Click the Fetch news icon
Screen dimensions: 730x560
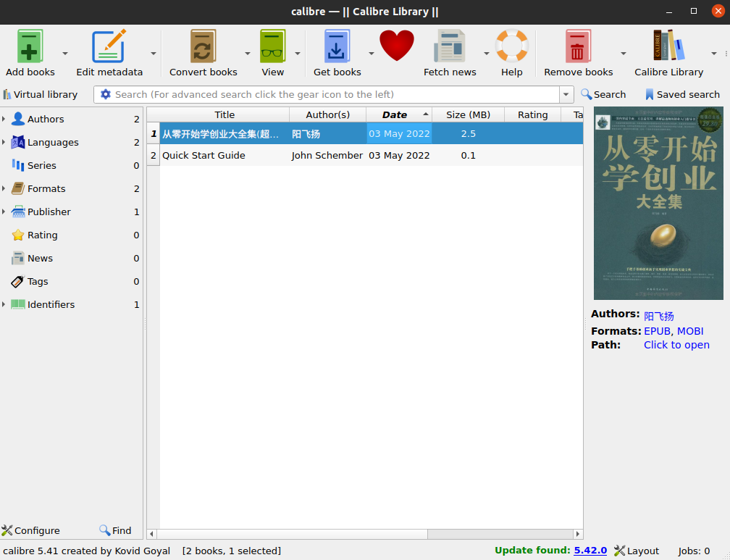(x=450, y=46)
